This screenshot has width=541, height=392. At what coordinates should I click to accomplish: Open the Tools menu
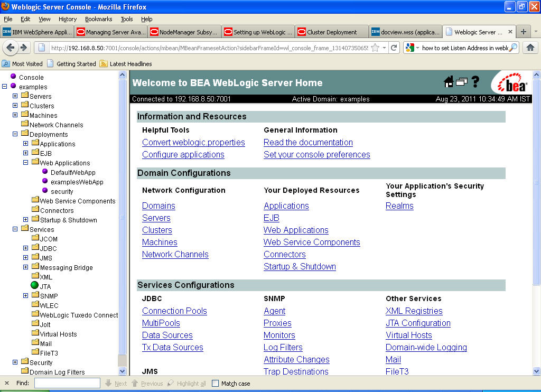(127, 19)
